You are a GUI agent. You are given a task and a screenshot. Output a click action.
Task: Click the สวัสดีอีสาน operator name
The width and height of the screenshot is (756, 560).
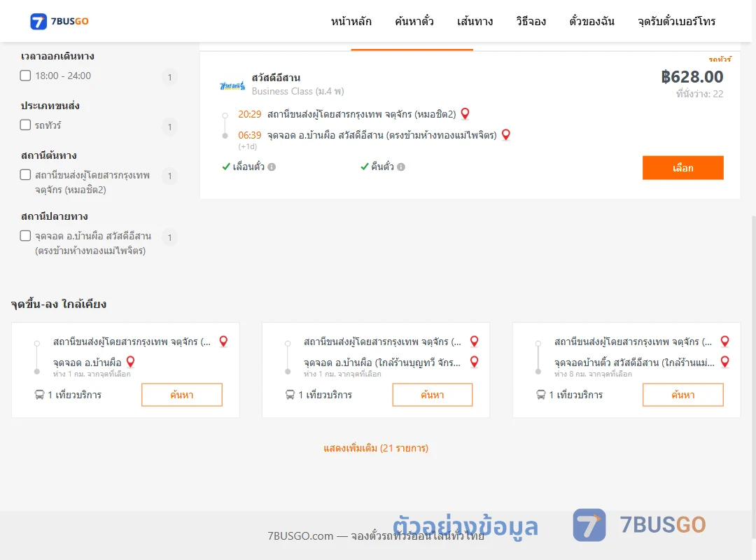[x=276, y=78]
